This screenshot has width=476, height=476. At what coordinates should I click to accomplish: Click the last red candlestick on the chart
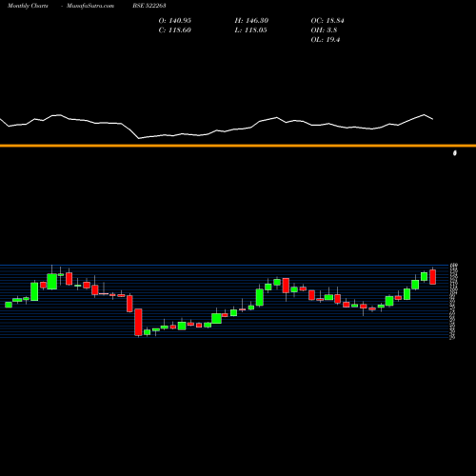433,277
